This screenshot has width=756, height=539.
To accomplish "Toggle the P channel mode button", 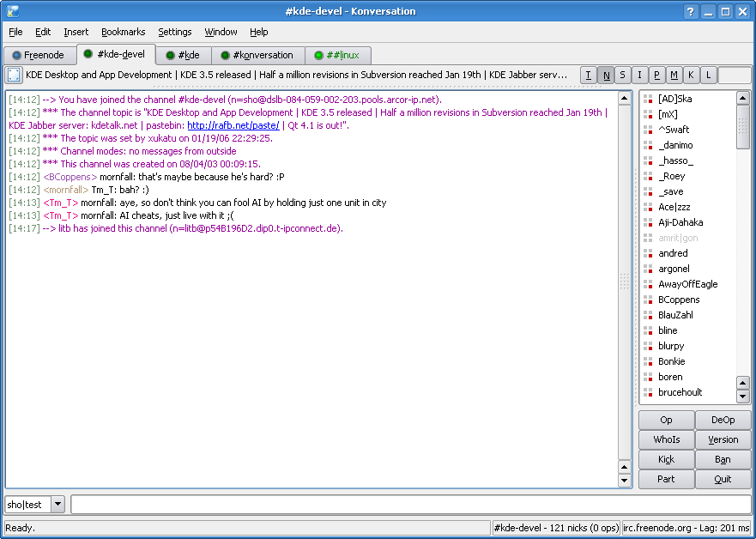I will tap(656, 76).
